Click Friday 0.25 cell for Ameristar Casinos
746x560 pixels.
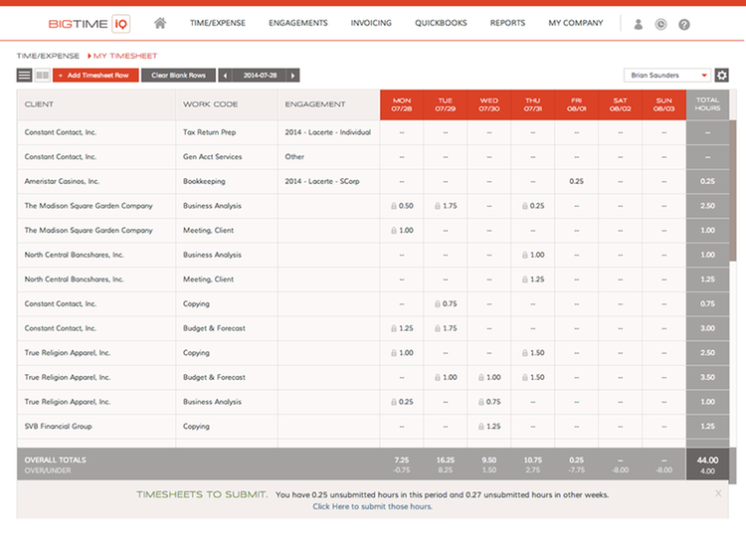tap(577, 181)
